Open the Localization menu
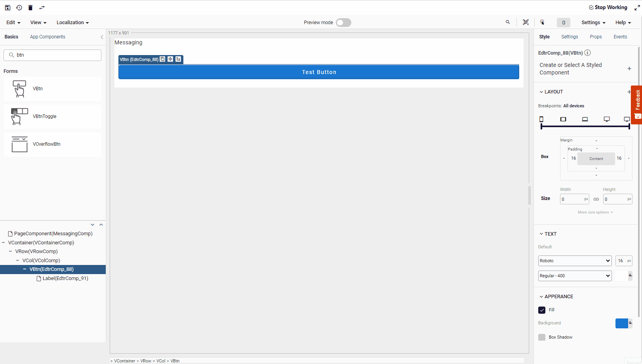 pos(72,23)
